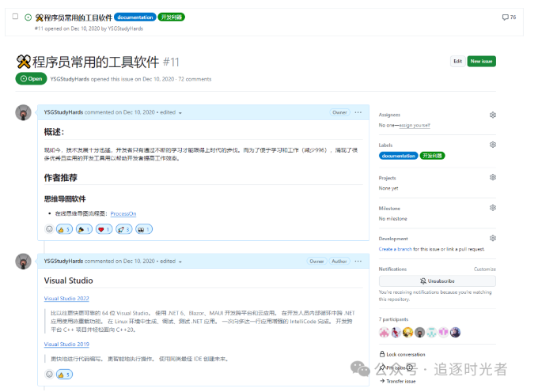
Task: Open the Development gear settings icon
Action: pyautogui.click(x=493, y=238)
